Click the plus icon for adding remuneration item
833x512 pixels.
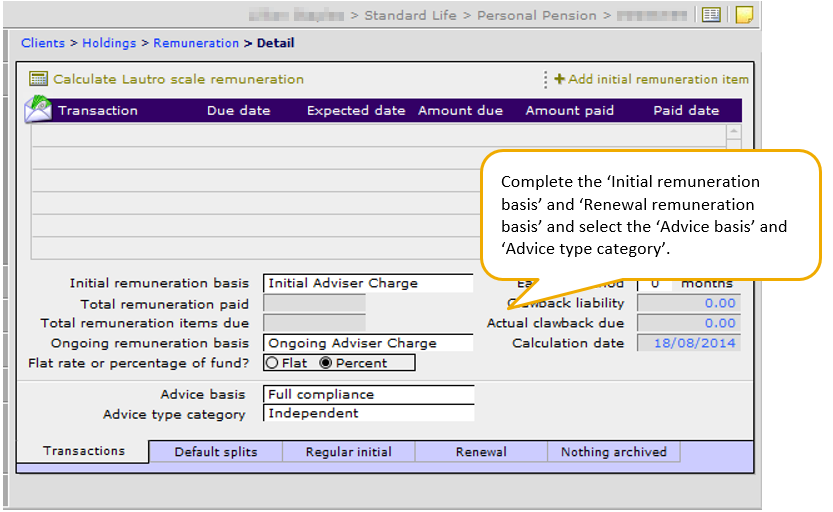(x=559, y=79)
